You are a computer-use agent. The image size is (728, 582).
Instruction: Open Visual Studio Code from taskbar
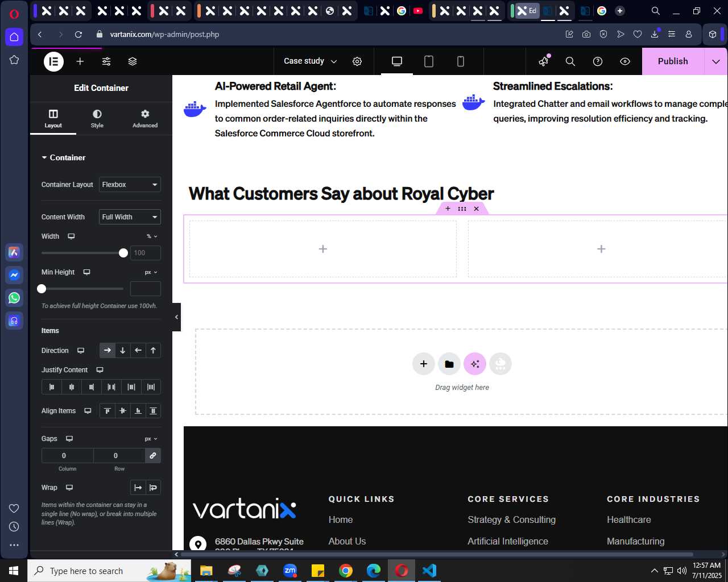click(x=429, y=570)
